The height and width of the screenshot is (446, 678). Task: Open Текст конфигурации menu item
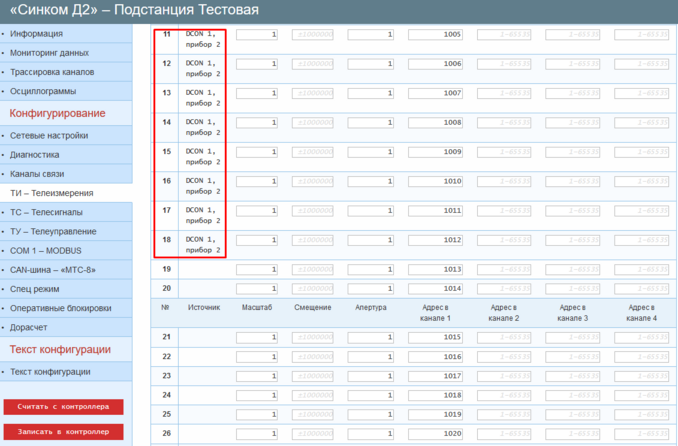click(x=50, y=372)
